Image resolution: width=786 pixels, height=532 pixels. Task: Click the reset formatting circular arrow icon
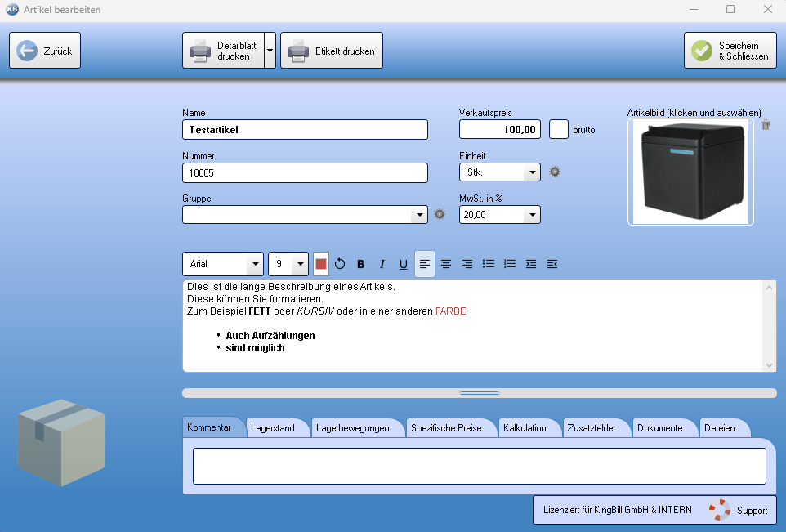(340, 264)
